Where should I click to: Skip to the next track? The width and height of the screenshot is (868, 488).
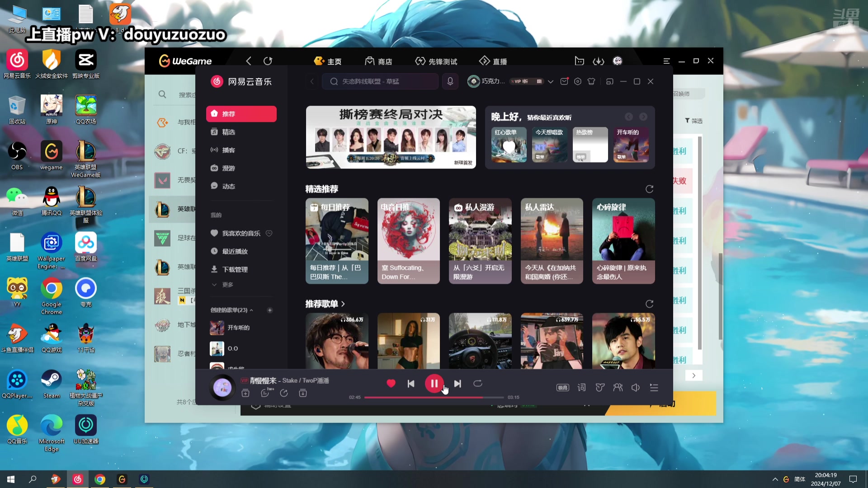click(458, 384)
